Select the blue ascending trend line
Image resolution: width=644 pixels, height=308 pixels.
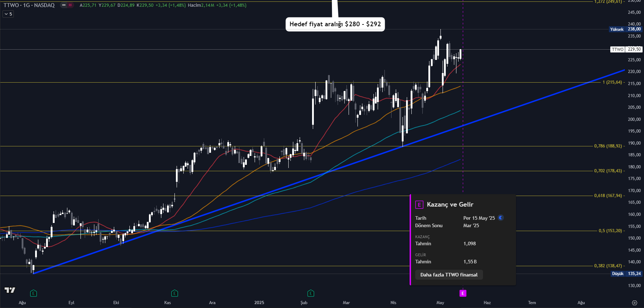329,172
